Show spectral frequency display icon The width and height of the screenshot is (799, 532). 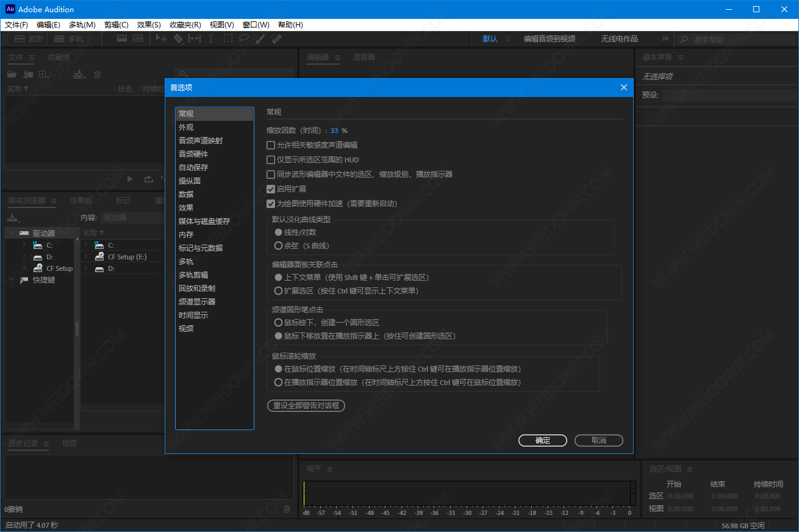click(122, 38)
